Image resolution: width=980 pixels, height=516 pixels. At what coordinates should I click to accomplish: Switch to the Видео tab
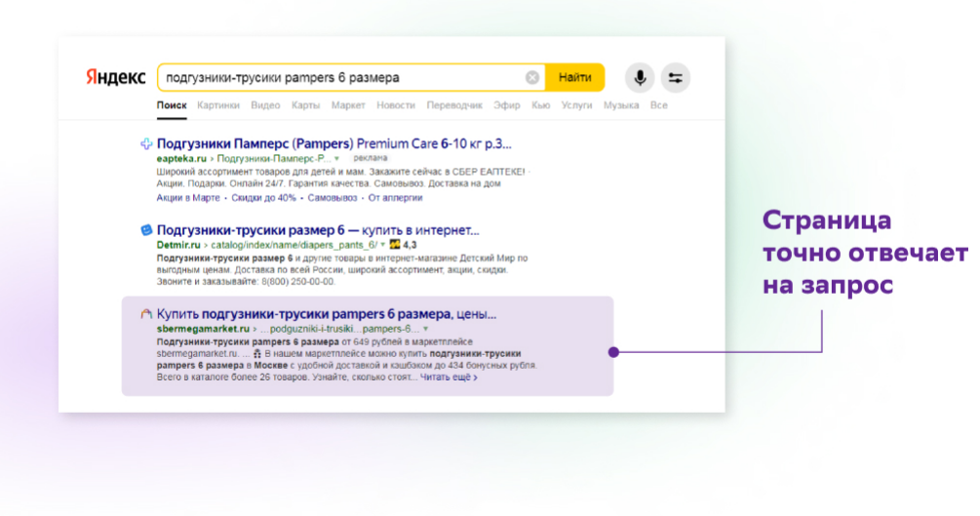(265, 105)
